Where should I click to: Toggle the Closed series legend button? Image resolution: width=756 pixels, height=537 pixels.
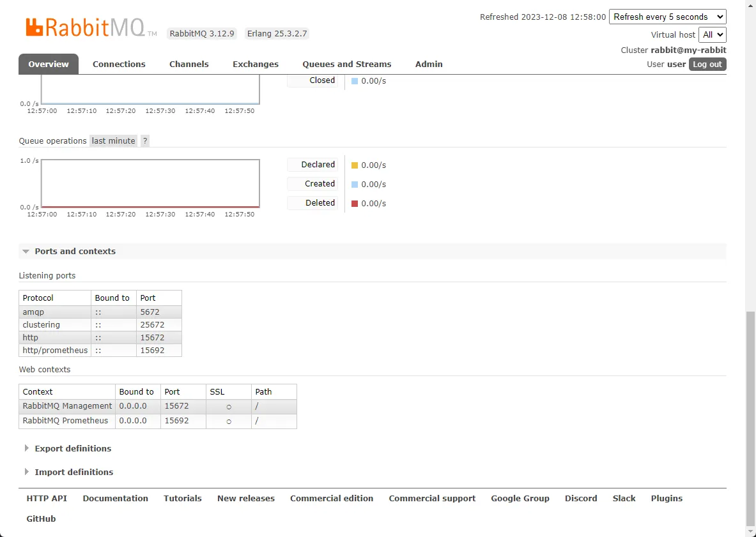click(312, 80)
